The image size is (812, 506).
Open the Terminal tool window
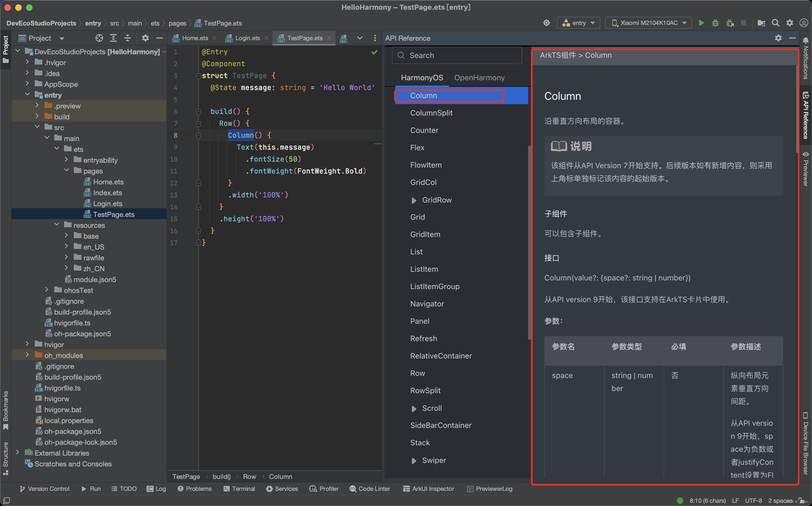tap(239, 489)
